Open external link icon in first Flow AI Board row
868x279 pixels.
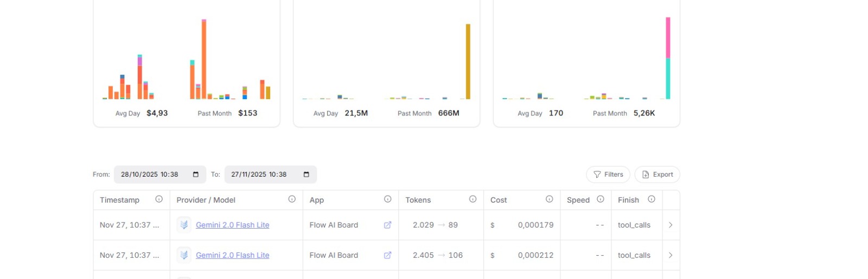coord(387,225)
